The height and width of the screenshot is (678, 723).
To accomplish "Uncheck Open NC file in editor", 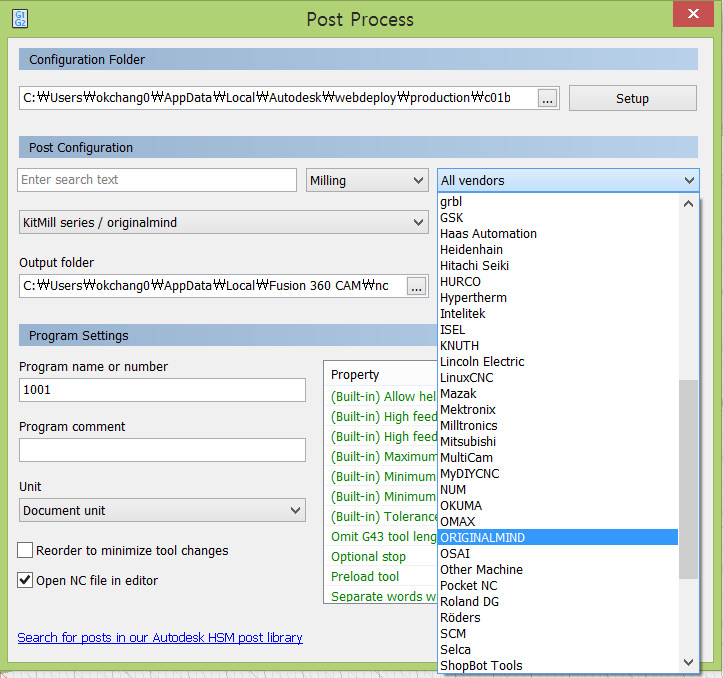I will pos(25,580).
